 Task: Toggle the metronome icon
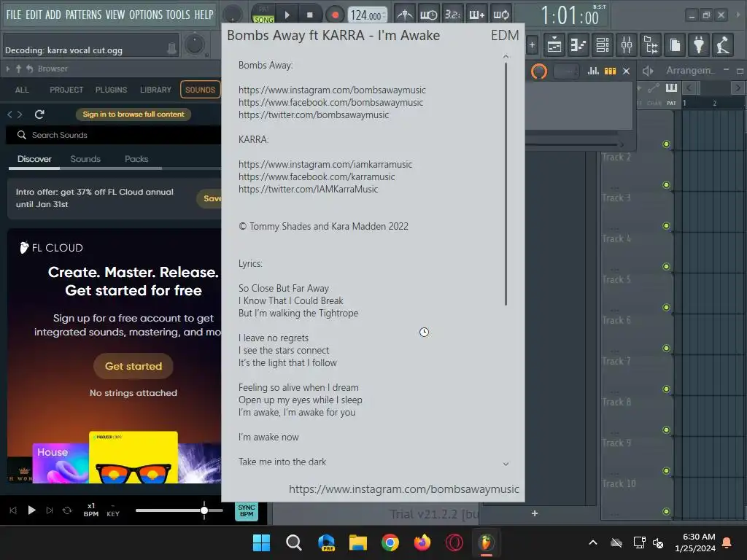coord(404,15)
